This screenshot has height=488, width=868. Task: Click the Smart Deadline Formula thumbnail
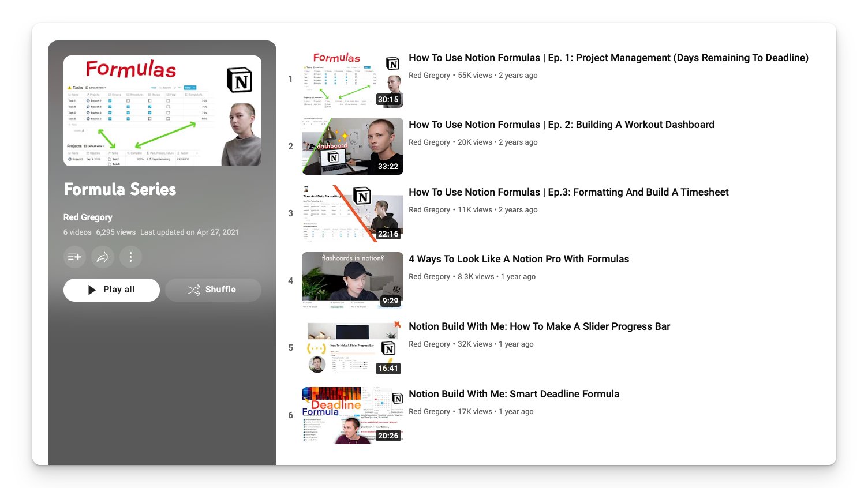(352, 415)
